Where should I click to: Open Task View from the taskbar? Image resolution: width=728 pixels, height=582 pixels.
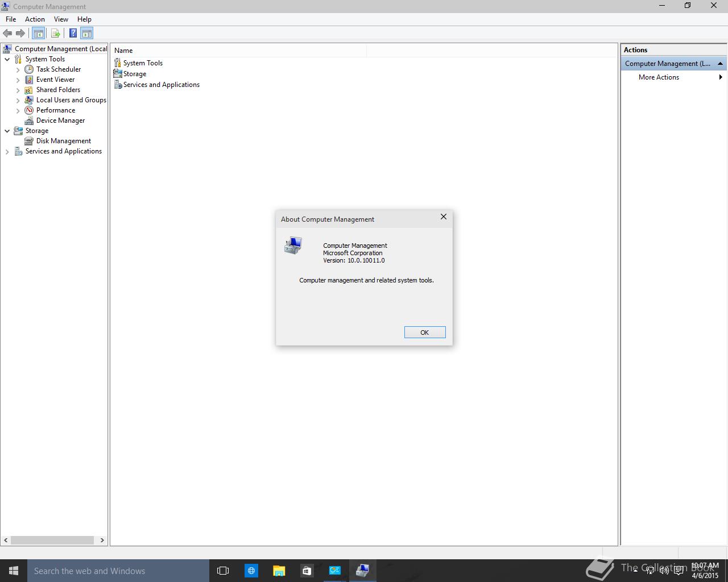pos(223,571)
